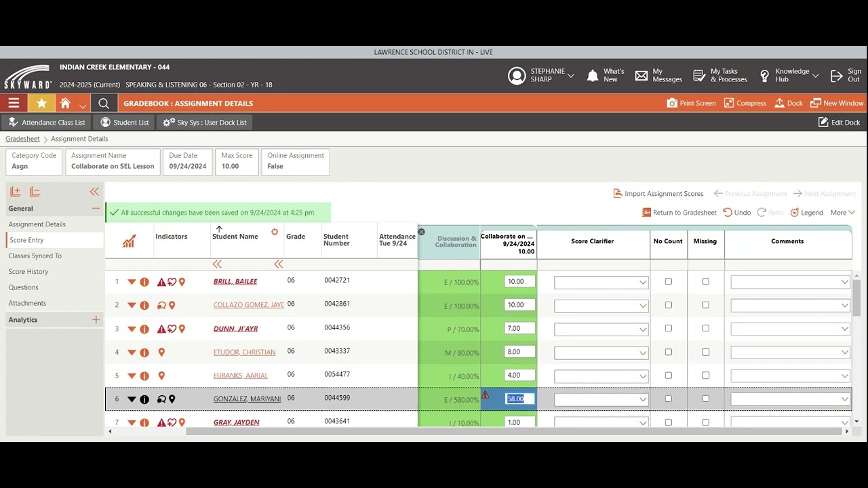The image size is (868, 488).
Task: Open the hamburger main menu
Action: [14, 103]
